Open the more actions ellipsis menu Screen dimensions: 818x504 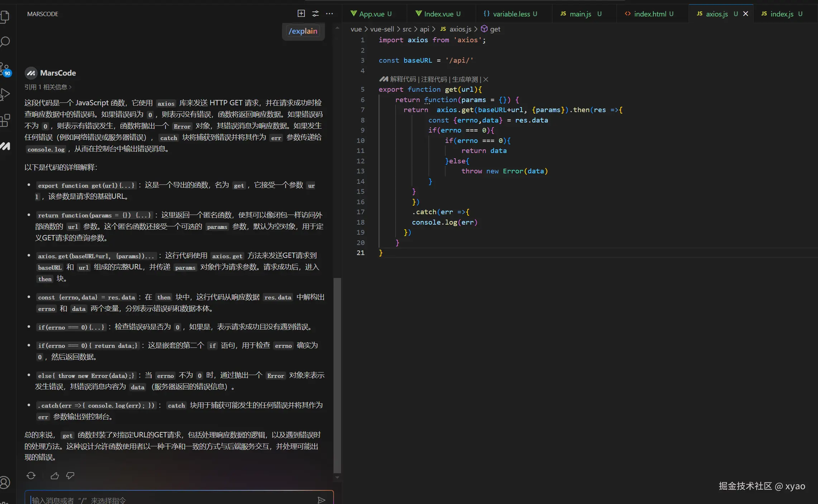coord(329,14)
